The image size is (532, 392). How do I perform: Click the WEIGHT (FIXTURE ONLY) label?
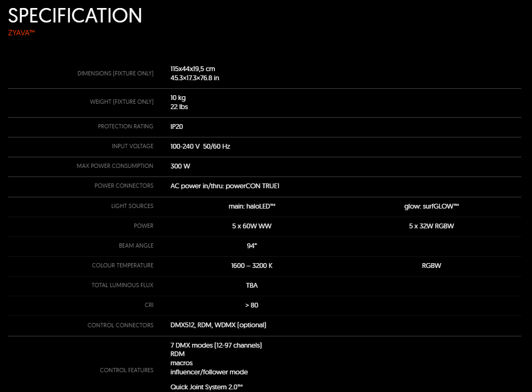tap(121, 102)
